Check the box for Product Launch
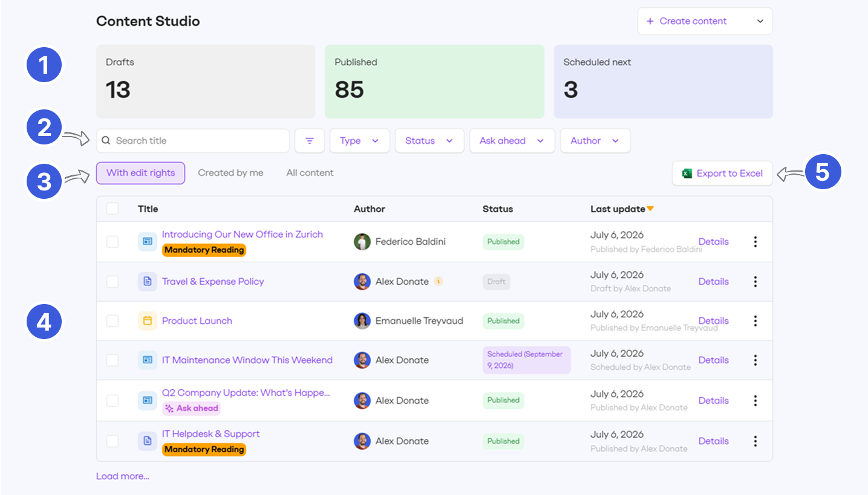Viewport: 868px width, 495px height. [113, 321]
